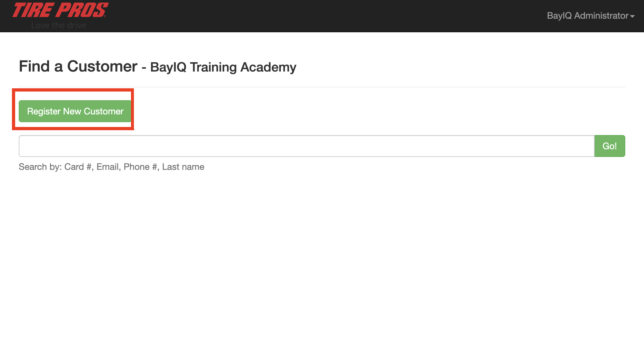Click 'Email' in the search hint
The image size is (644, 350).
(108, 167)
